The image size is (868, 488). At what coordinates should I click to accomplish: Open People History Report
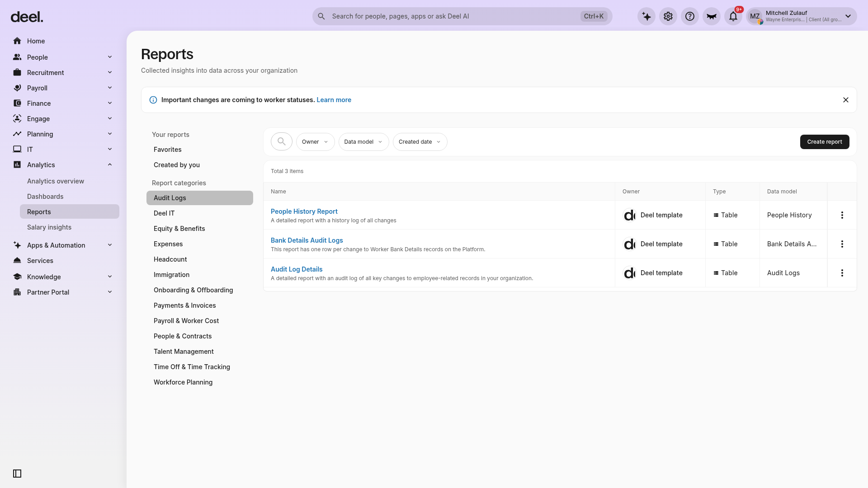click(x=304, y=211)
